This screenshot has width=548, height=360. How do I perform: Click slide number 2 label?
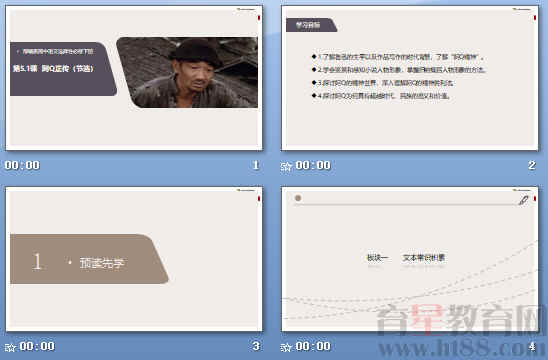[532, 165]
